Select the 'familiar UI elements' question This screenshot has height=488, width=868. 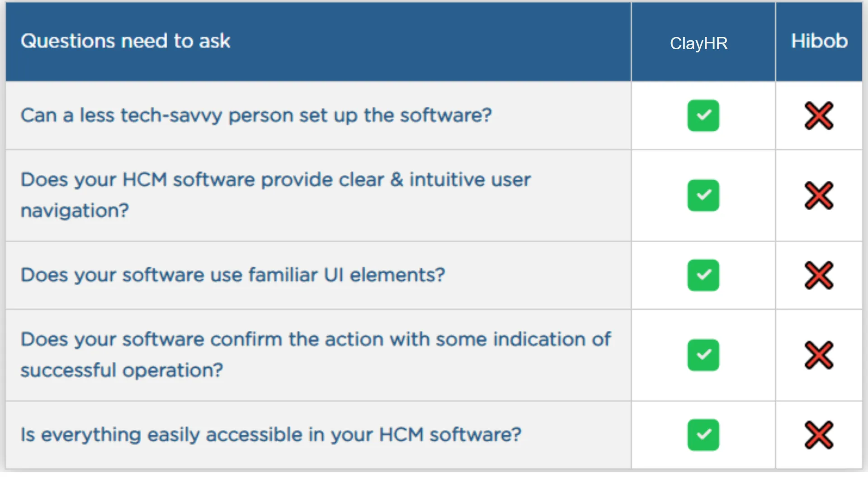(233, 275)
